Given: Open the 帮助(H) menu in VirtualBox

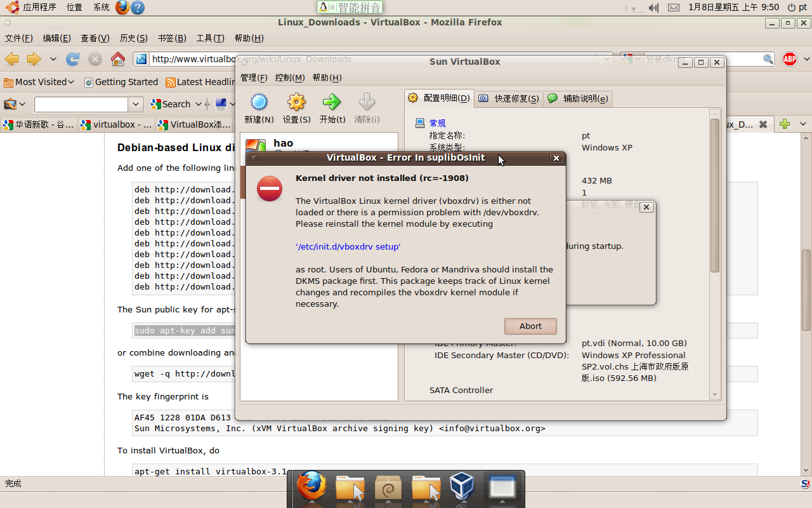Looking at the screenshot, I should (327, 77).
